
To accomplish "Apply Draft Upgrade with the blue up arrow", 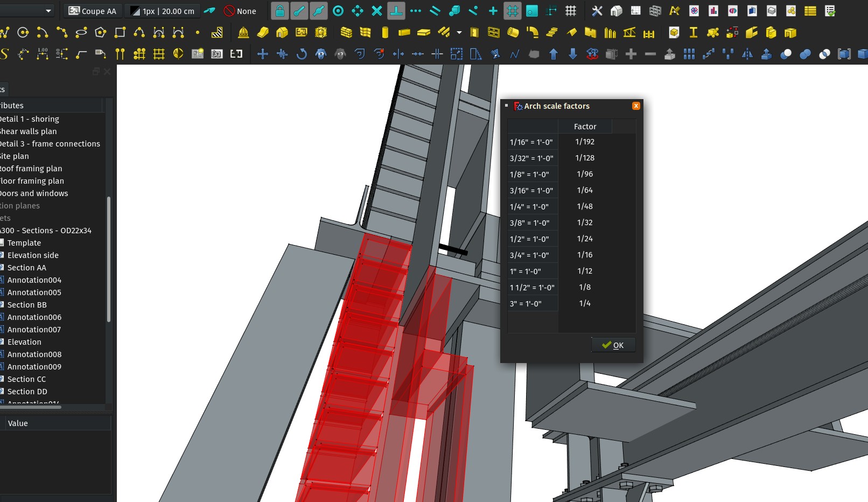I will (x=554, y=54).
